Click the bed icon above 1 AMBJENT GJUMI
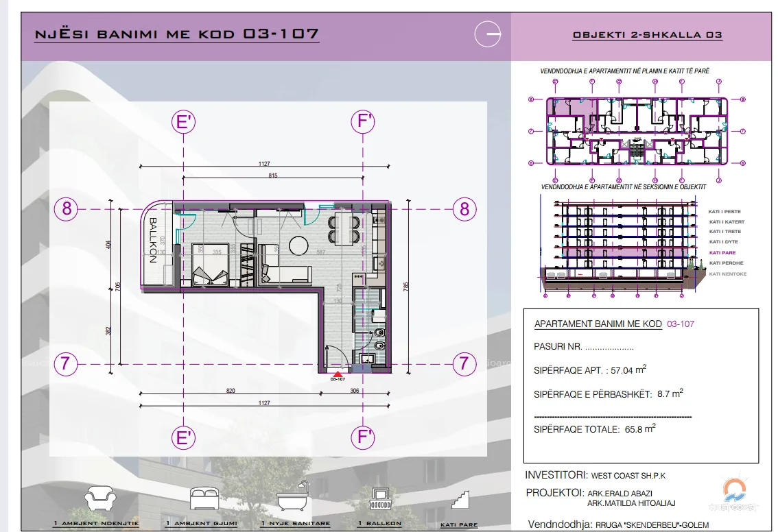This screenshot has height=532, width=778. tap(205, 498)
